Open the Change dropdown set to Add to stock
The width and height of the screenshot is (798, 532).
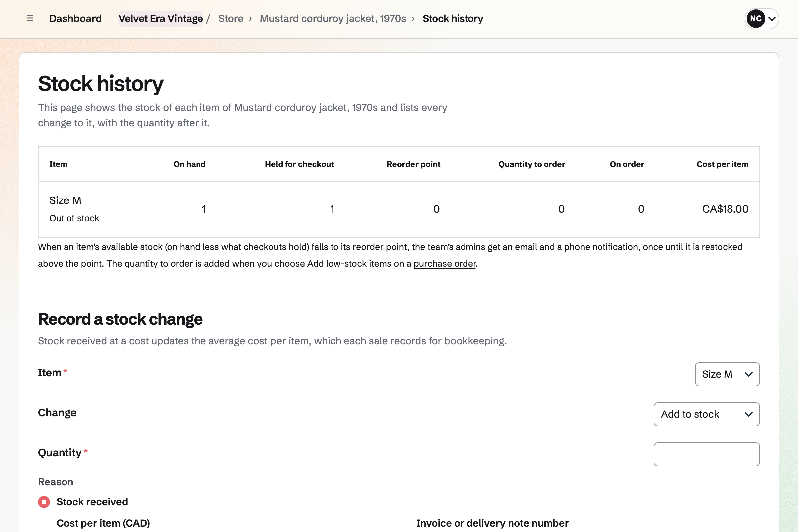[706, 414]
